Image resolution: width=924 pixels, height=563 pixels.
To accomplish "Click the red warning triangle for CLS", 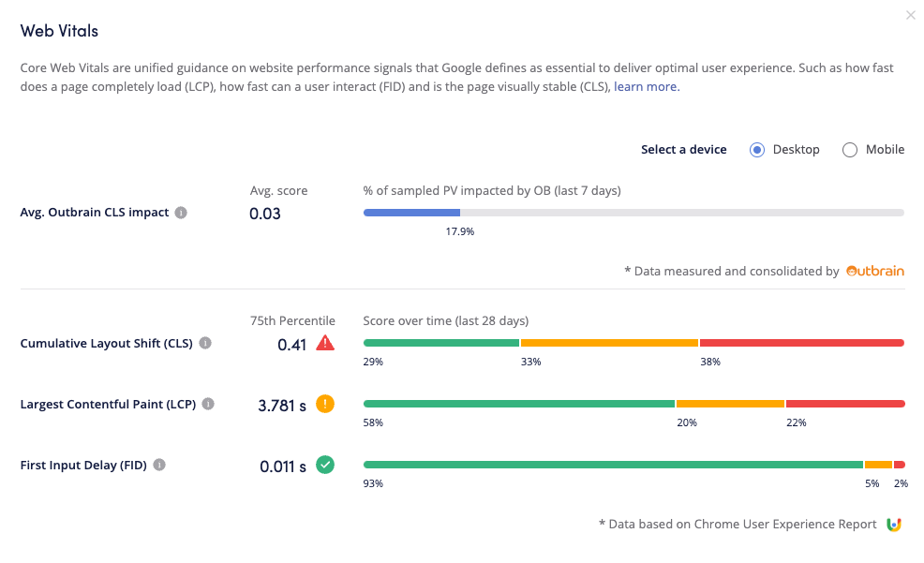I will pos(325,343).
